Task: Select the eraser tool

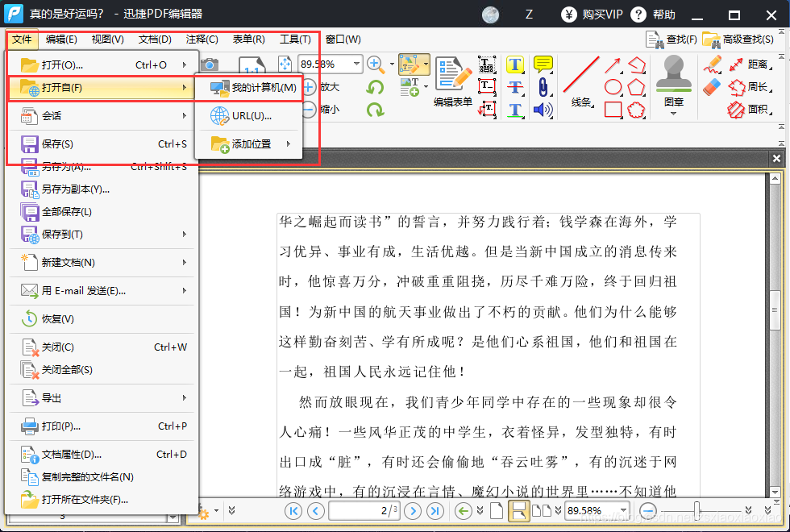Action: coord(713,87)
